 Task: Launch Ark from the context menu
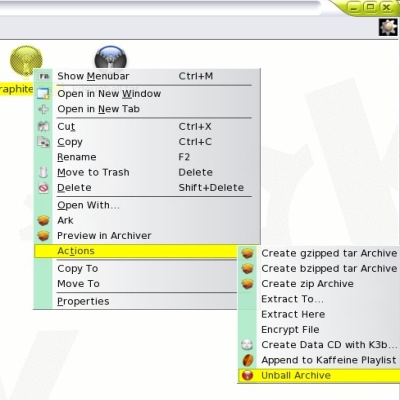pyautogui.click(x=147, y=220)
